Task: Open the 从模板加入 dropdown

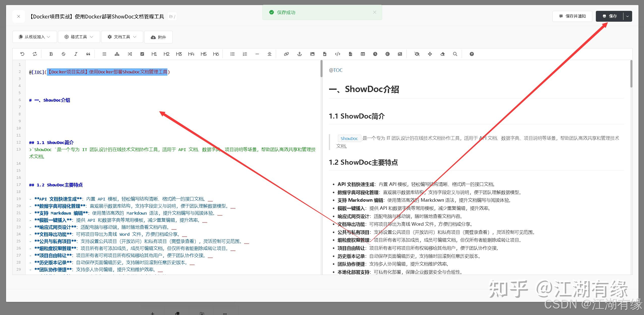Action: point(34,37)
